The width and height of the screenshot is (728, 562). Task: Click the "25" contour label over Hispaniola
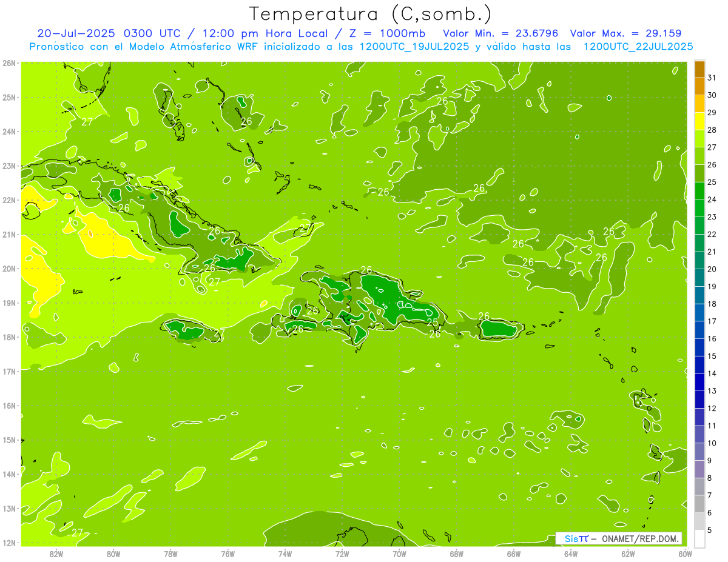[432, 323]
